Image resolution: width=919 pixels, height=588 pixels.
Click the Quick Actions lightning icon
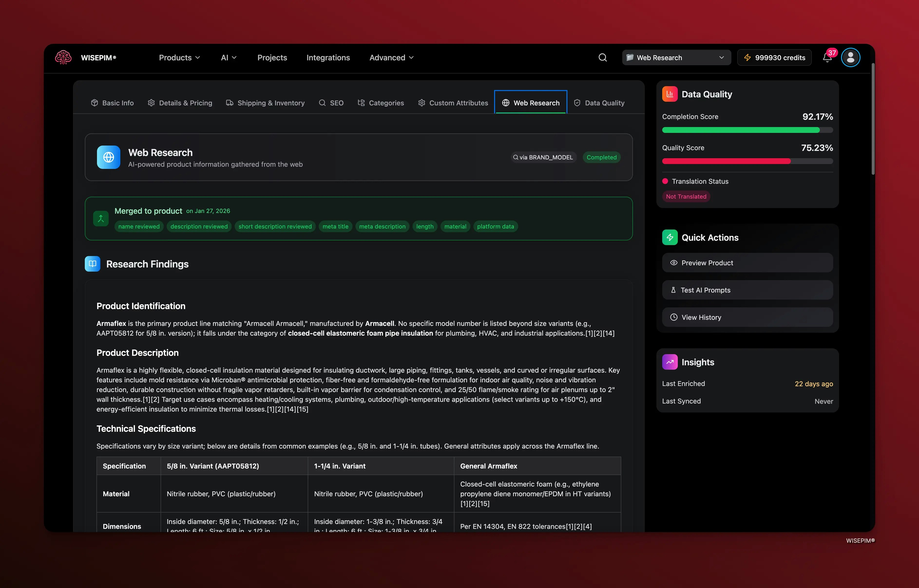pyautogui.click(x=670, y=237)
